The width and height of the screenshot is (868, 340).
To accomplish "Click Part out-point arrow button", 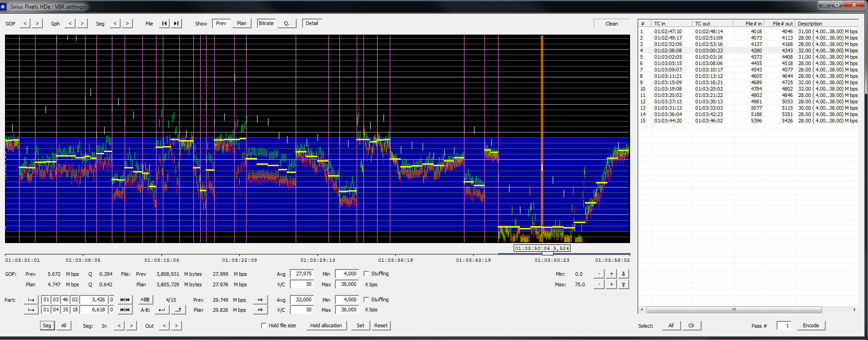I will pos(31,310).
